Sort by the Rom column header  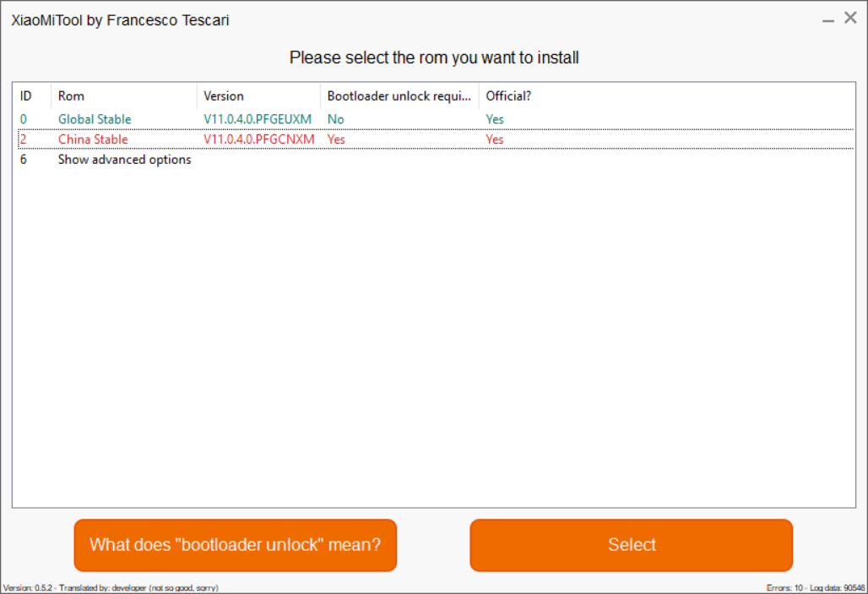tap(124, 95)
